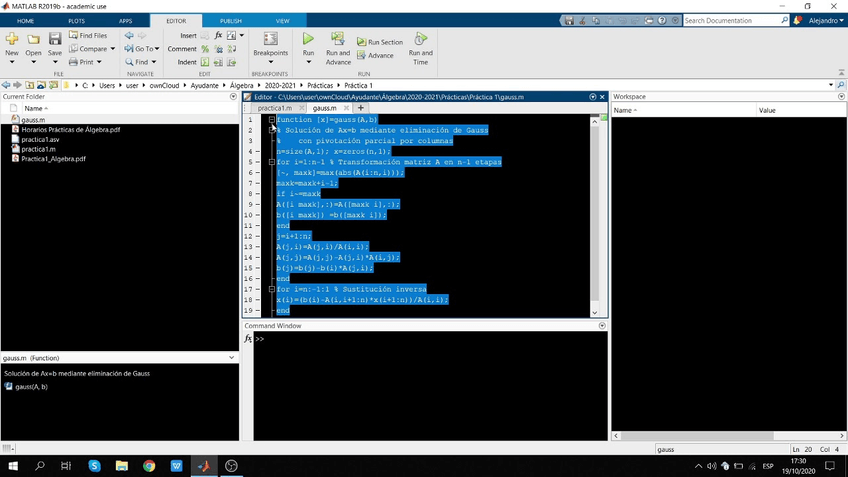Click the Breakpoints icon
Image resolution: width=848 pixels, height=477 pixels.
pos(270,40)
